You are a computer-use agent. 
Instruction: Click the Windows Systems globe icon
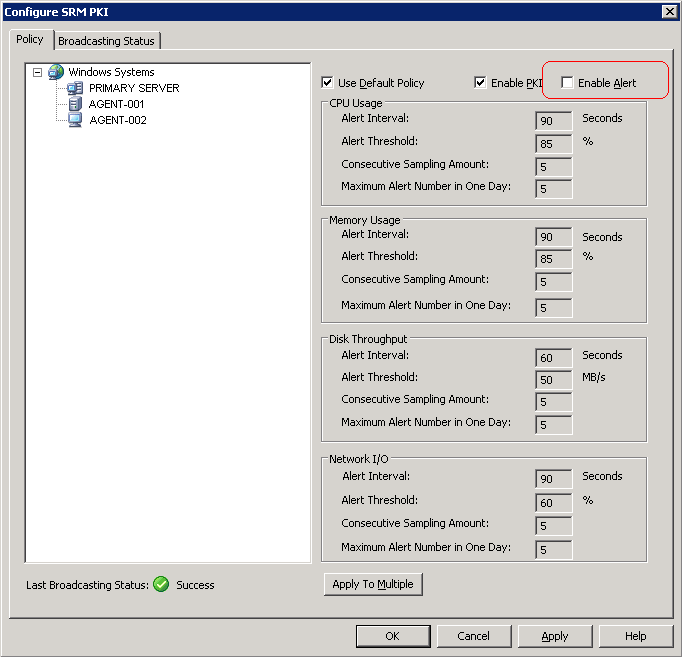click(x=56, y=72)
